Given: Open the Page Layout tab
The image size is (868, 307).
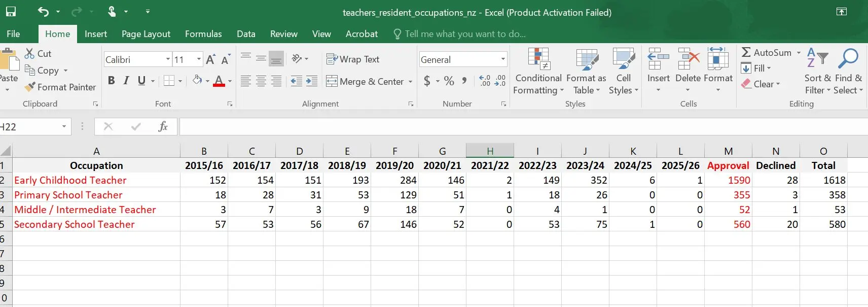Looking at the screenshot, I should [146, 34].
